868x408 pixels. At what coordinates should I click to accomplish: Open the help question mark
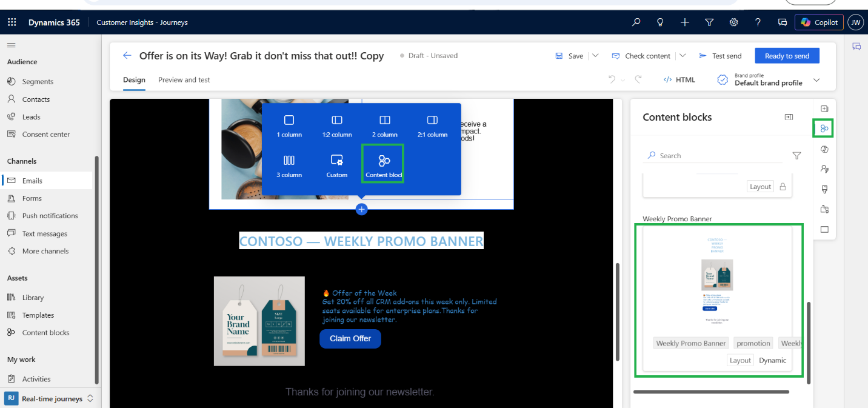tap(758, 22)
